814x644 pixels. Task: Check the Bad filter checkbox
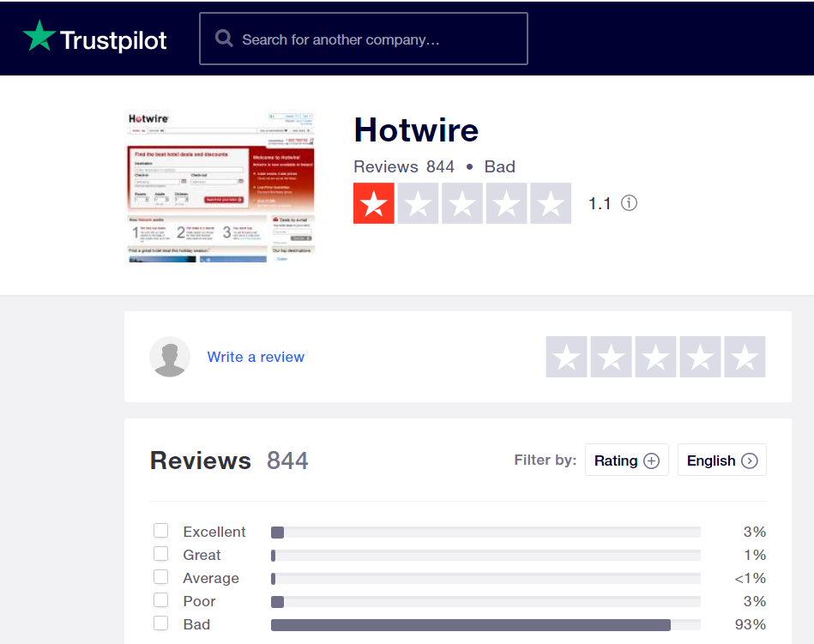[161, 623]
